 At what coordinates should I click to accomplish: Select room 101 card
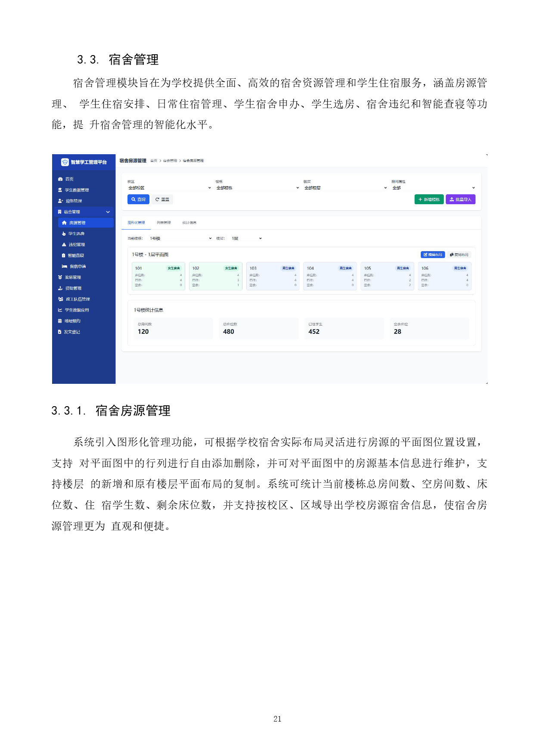point(158,276)
